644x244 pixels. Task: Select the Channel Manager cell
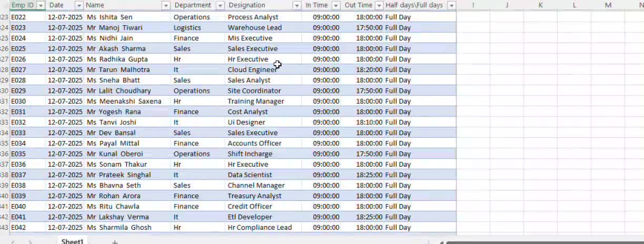point(263,185)
